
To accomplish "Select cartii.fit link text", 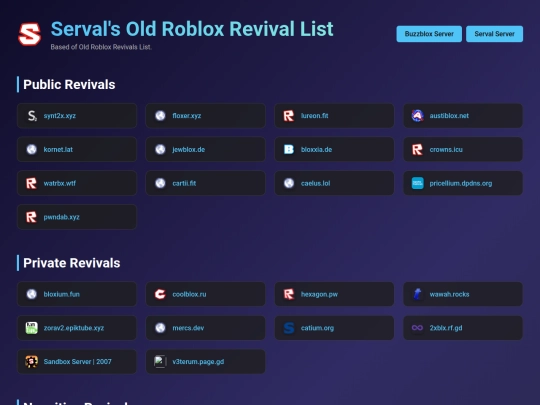I will click(184, 183).
